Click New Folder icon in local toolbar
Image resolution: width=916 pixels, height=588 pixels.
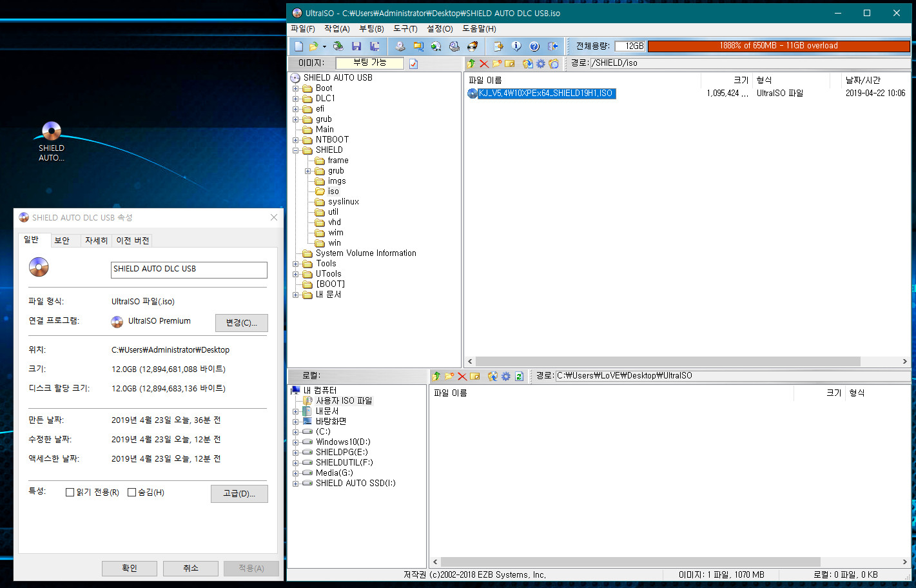[x=449, y=376]
